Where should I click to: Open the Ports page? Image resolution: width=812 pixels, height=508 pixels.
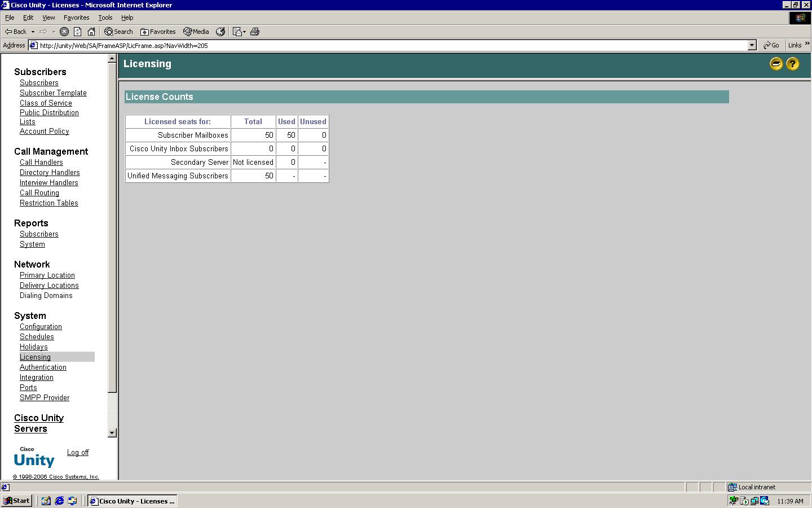click(28, 387)
